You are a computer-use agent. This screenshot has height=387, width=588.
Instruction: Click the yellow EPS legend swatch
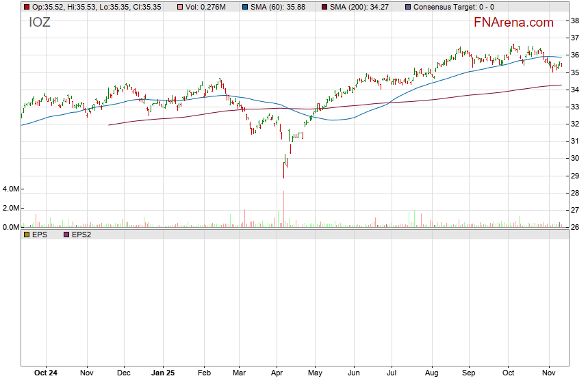(27, 235)
